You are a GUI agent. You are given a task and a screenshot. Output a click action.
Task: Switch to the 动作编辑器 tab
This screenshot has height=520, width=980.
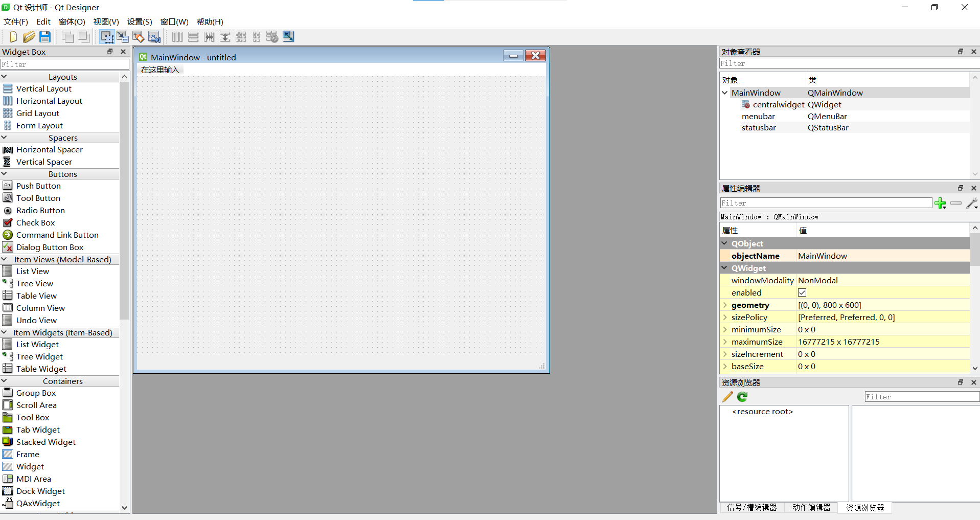coord(811,507)
